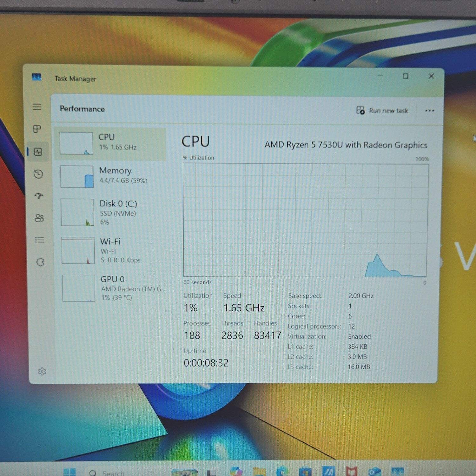
Task: Maximize the Task Manager window
Action: click(x=405, y=76)
